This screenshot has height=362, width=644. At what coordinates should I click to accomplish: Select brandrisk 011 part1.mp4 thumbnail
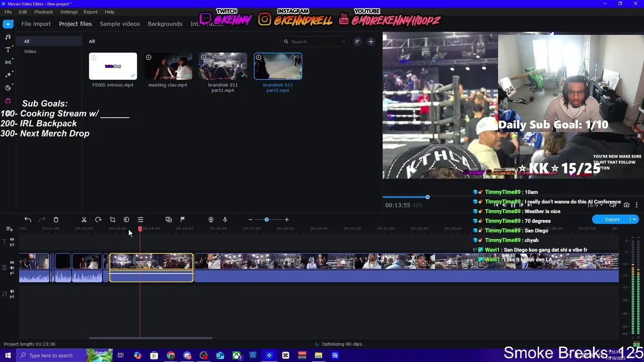coord(223,66)
